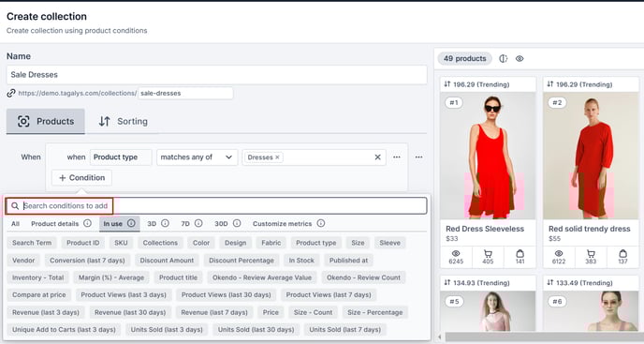
Task: Add the Okendo - Review Count condition
Action: pyautogui.click(x=363, y=277)
